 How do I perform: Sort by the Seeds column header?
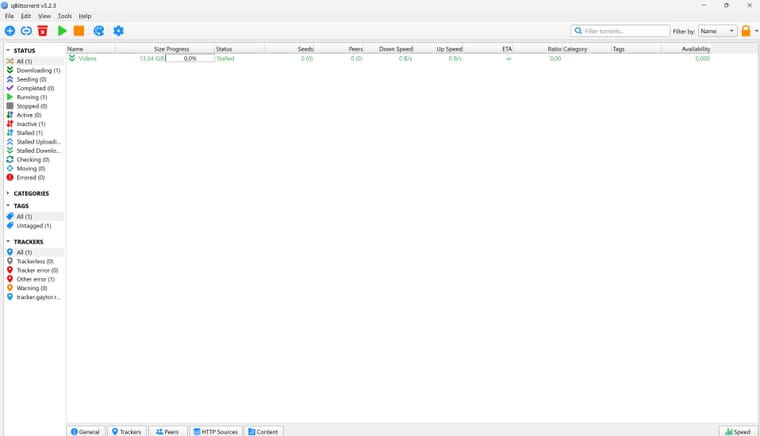click(289, 49)
